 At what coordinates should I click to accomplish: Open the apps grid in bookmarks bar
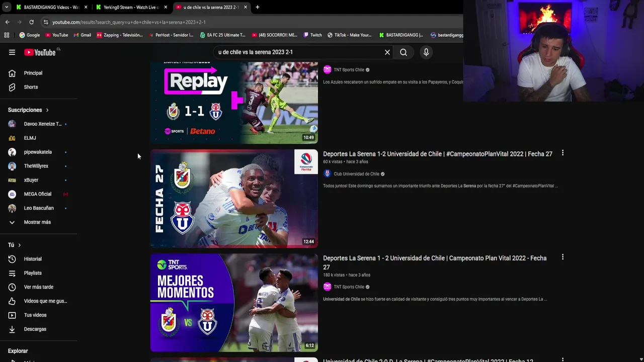7,35
